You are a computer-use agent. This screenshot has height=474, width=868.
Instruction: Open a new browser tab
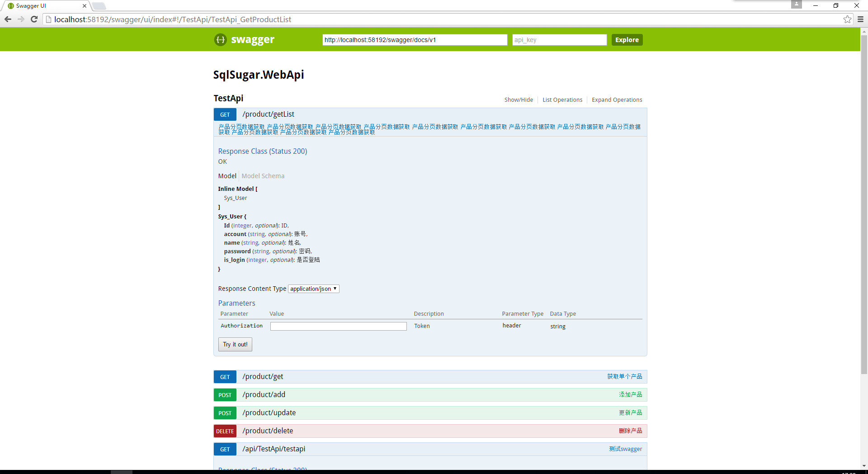point(99,6)
